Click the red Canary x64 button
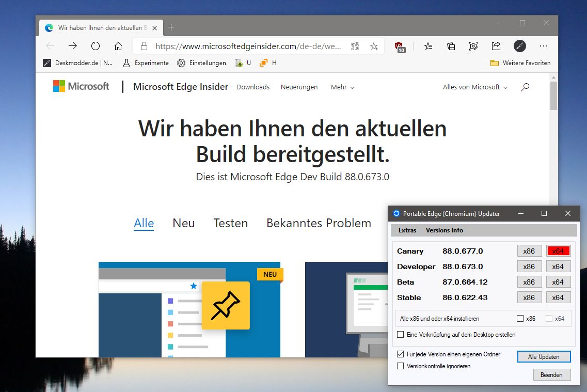The height and width of the screenshot is (392, 587). pos(558,251)
